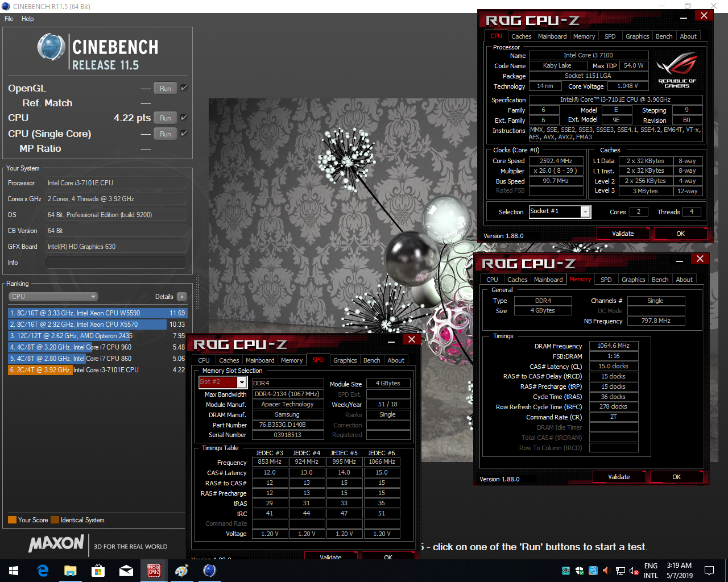Click the CPU score 4.22 pts
The height and width of the screenshot is (582, 728).
[132, 118]
